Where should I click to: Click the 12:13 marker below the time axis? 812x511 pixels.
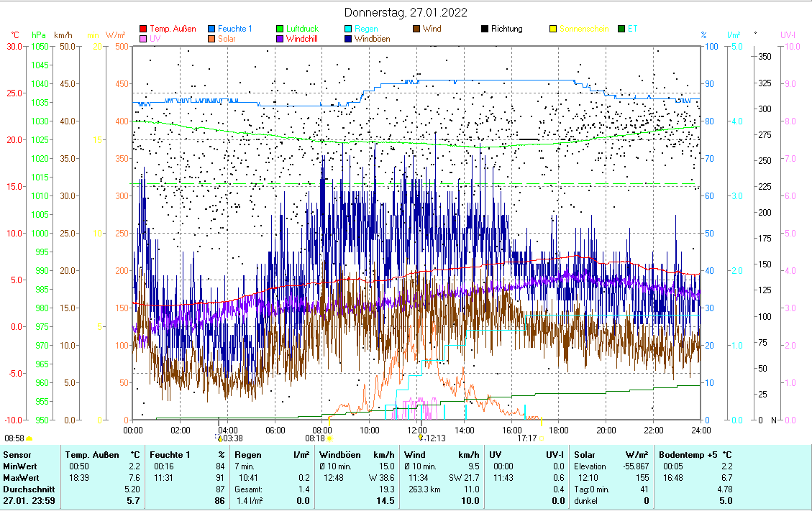(434, 438)
